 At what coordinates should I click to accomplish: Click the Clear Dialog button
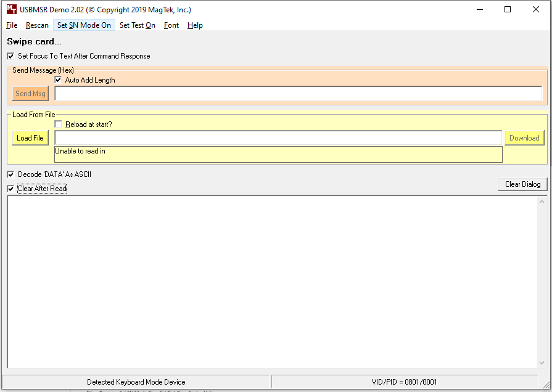tap(523, 184)
